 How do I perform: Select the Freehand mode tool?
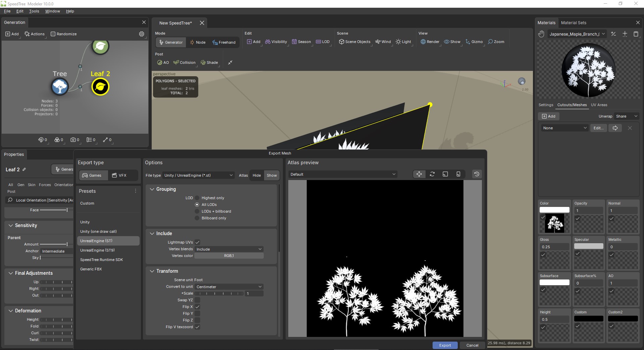pyautogui.click(x=224, y=42)
